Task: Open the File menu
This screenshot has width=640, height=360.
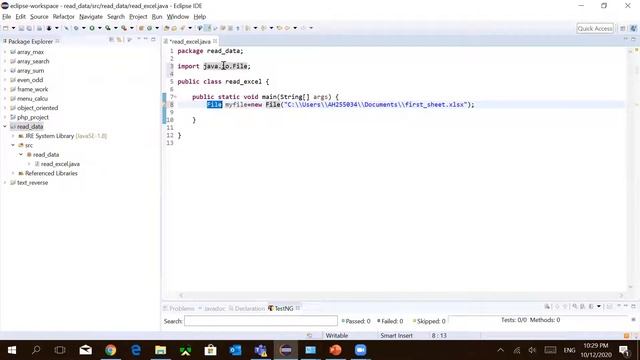Action: point(7,17)
